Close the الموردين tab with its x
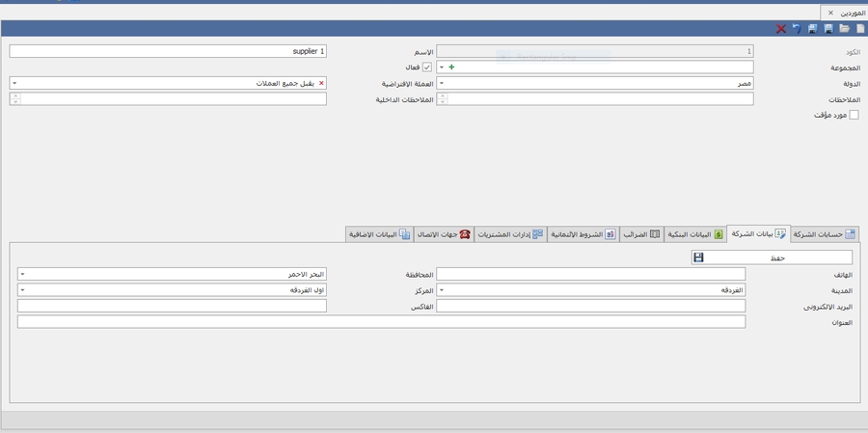 831,13
